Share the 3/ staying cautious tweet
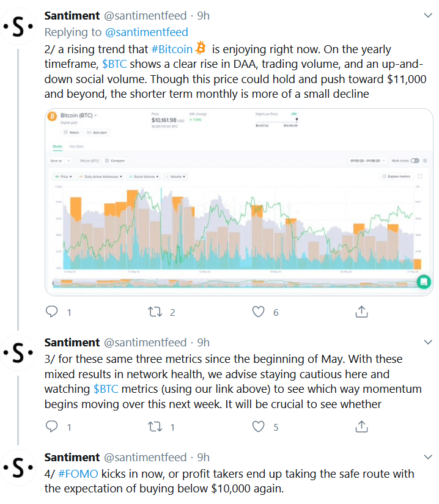The width and height of the screenshot is (439, 504). [361, 426]
